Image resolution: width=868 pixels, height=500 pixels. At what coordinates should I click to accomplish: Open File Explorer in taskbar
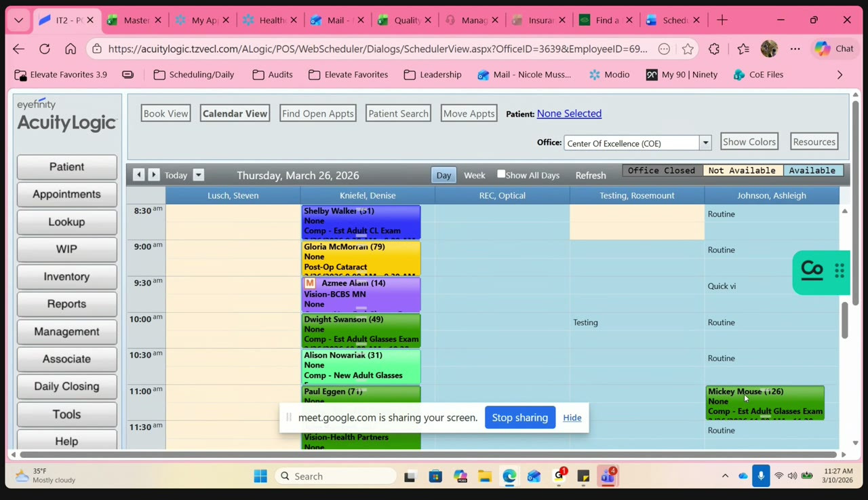coord(485,476)
